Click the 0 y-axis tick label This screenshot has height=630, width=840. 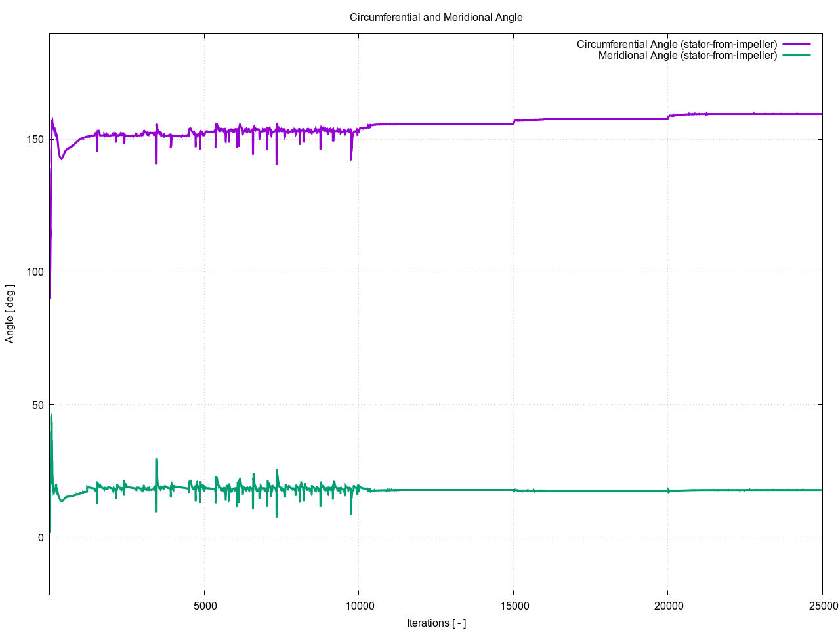pos(41,537)
